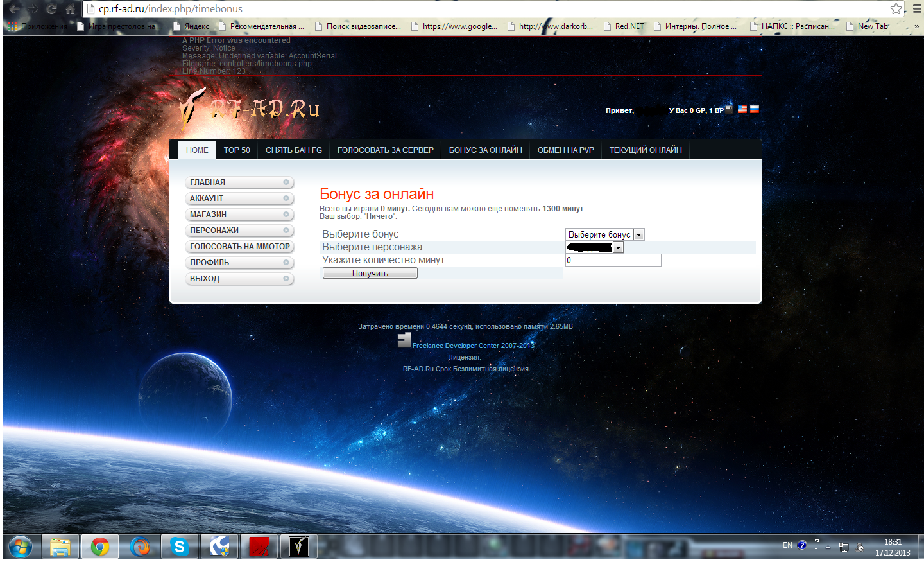The width and height of the screenshot is (924, 578).
Task: Open the TOP 50 tab
Action: coord(237,150)
